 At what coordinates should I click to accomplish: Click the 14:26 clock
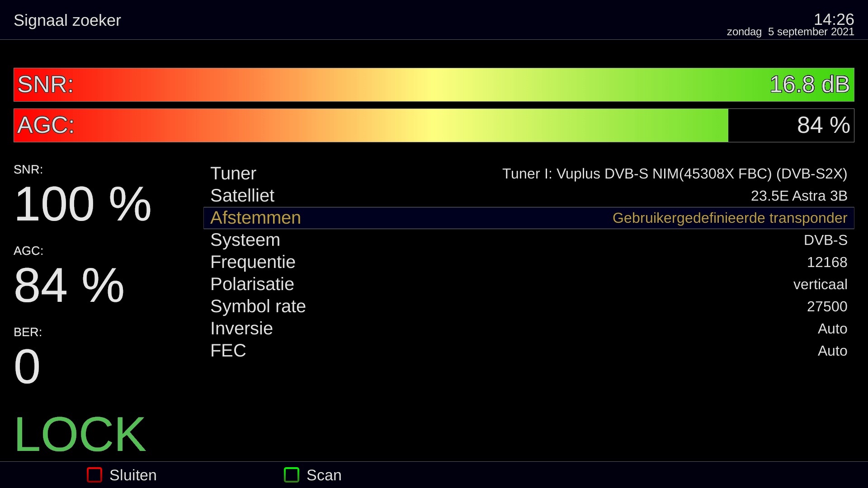[x=834, y=19]
